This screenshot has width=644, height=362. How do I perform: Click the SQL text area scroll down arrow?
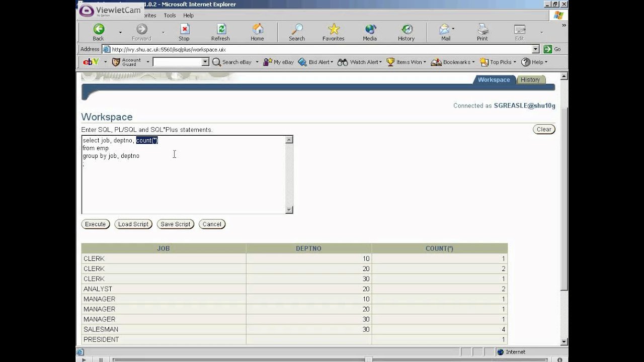pos(289,210)
